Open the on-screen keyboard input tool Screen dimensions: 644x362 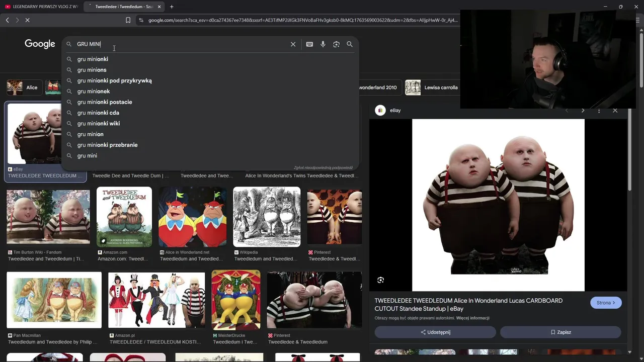(x=309, y=44)
